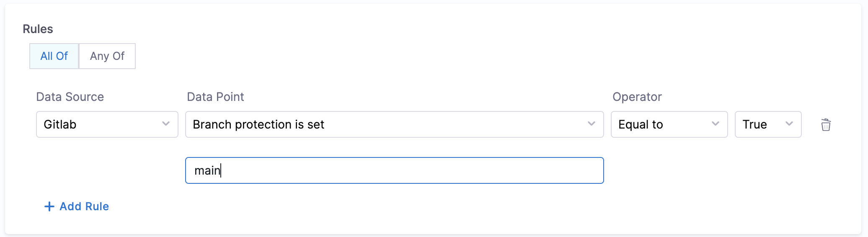Change the True value dropdown
Image resolution: width=868 pixels, height=237 pixels.
click(768, 124)
